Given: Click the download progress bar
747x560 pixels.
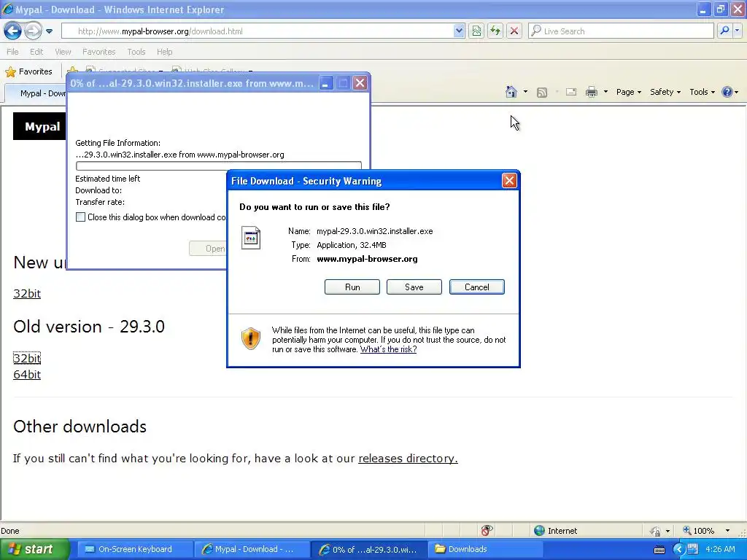Looking at the screenshot, I should [219, 166].
